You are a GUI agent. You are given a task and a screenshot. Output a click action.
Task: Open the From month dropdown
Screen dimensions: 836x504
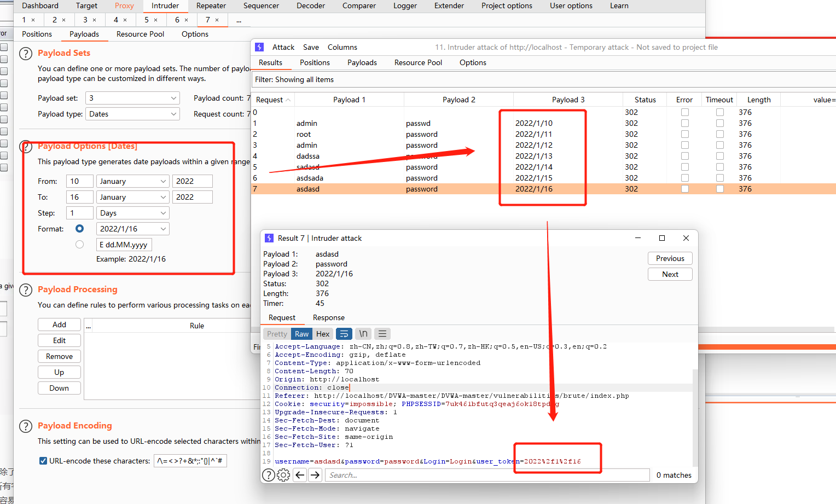132,181
